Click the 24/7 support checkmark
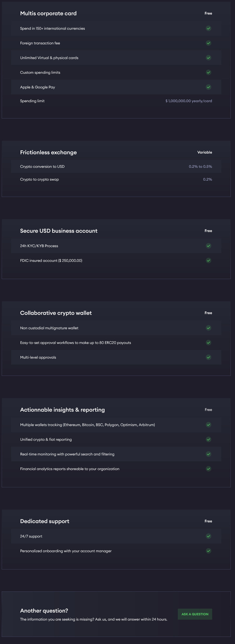 [208, 536]
